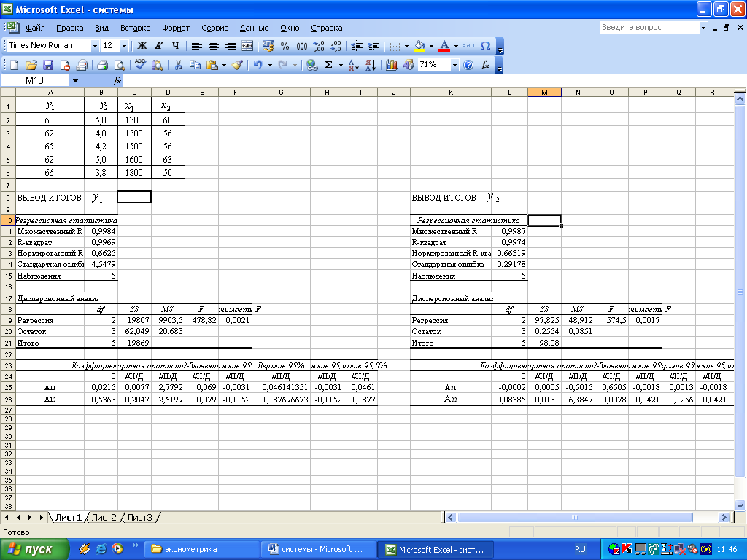Create a new blank workbook
The image size is (747, 560).
tap(15, 65)
